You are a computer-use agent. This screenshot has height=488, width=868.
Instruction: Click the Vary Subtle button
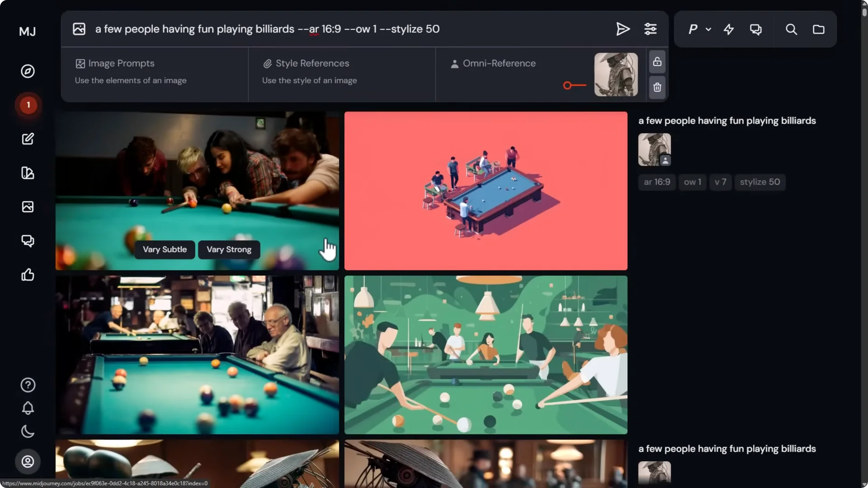point(165,249)
